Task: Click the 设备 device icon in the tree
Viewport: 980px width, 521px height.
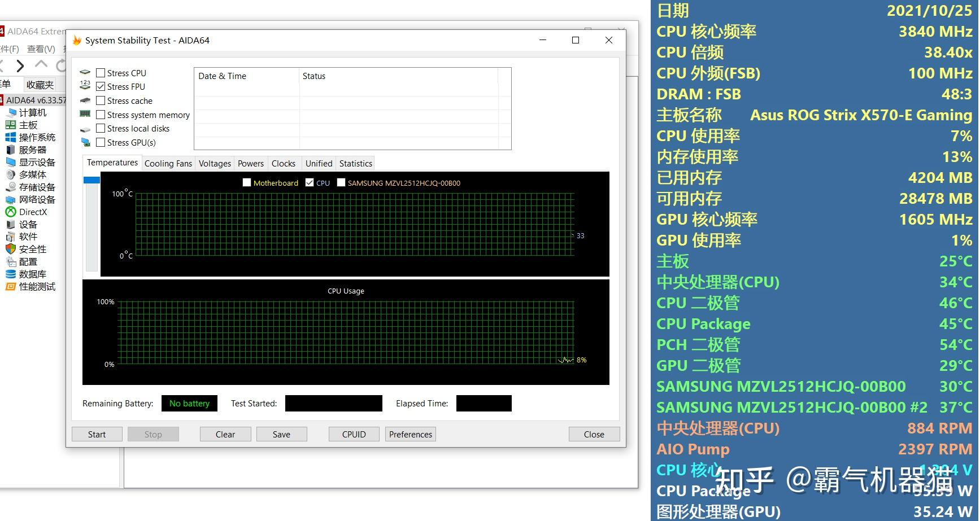Action: (10, 224)
